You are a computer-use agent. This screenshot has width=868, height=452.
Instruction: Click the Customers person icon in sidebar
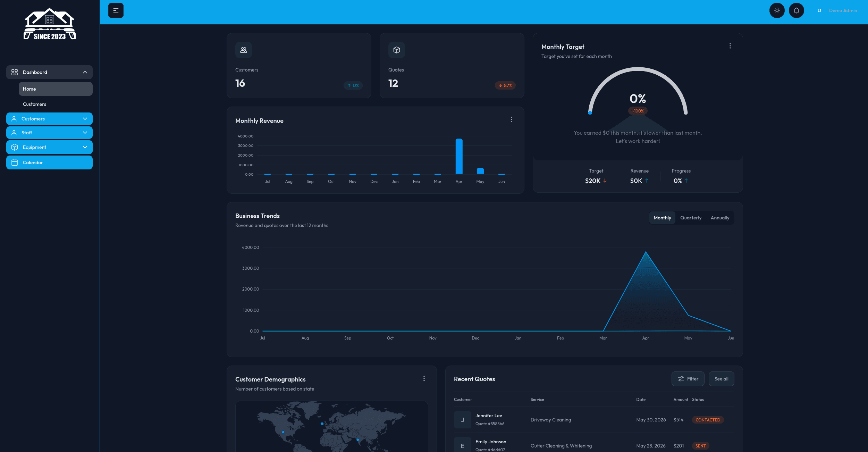pos(14,119)
